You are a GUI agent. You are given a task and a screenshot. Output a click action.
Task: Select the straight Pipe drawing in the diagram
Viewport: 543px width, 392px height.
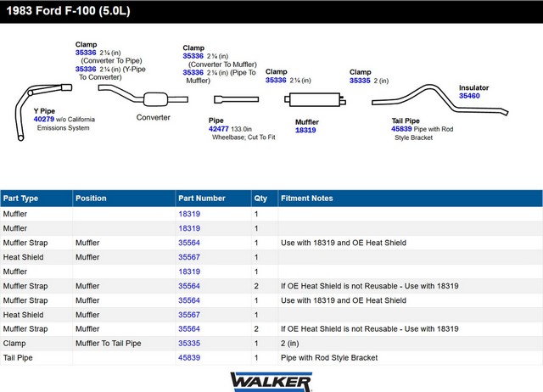[236, 99]
